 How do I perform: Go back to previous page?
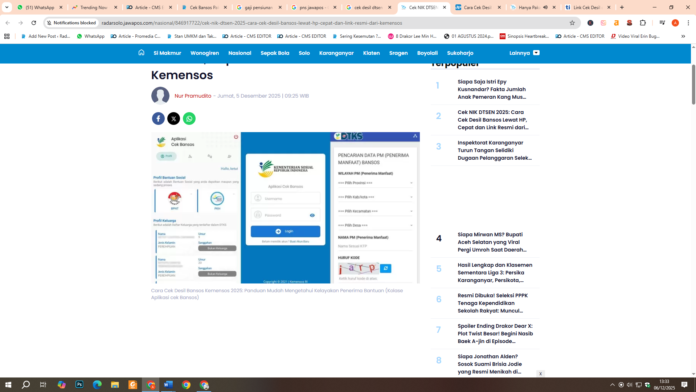pos(8,23)
